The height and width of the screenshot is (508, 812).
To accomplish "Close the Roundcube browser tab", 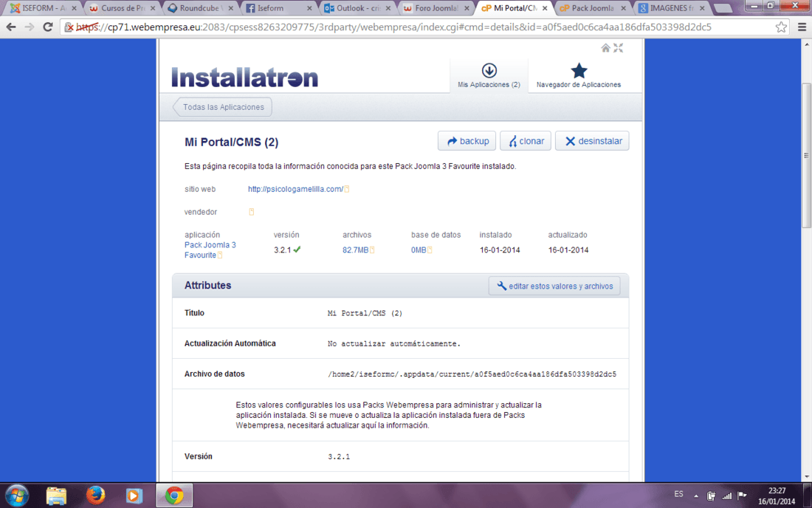I will point(231,8).
